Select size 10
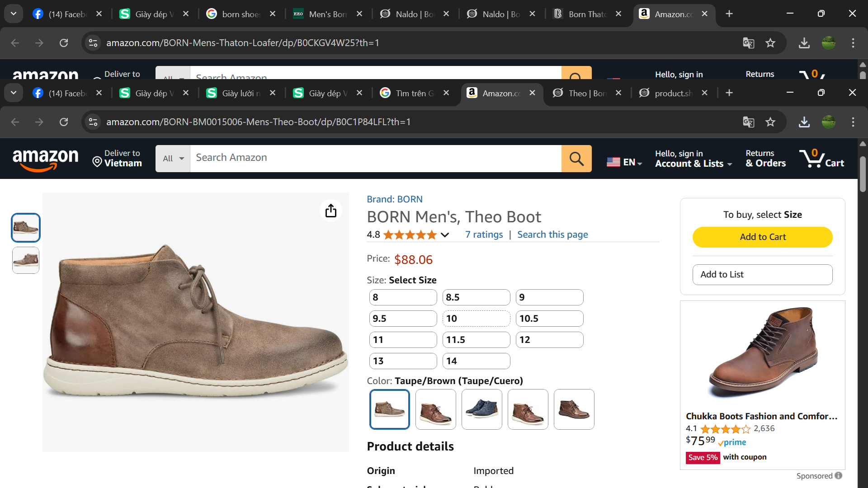Image resolution: width=868 pixels, height=488 pixels. pyautogui.click(x=476, y=319)
